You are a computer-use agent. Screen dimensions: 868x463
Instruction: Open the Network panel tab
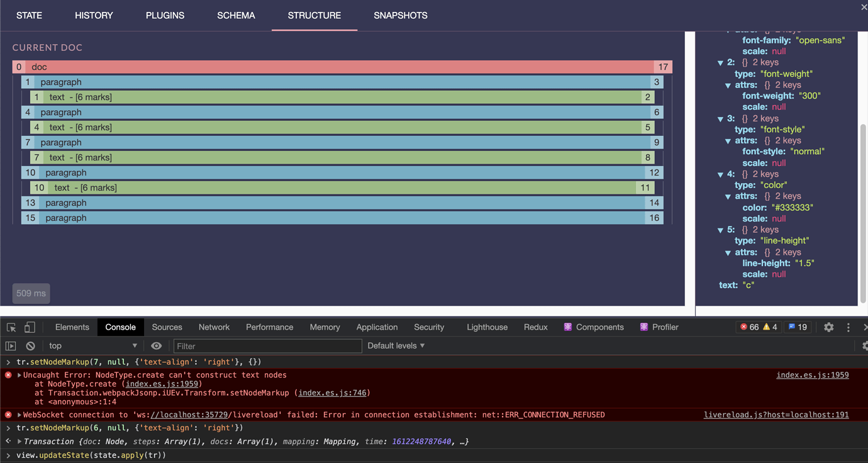214,327
